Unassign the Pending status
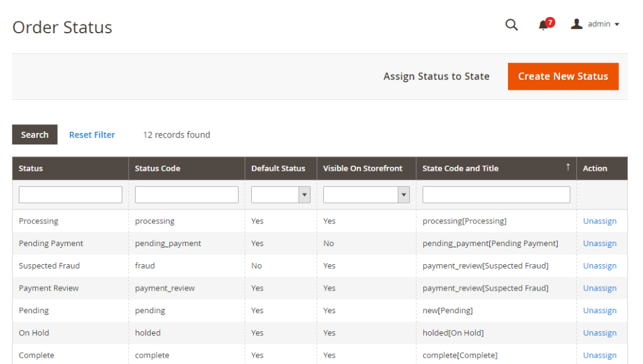643x364 pixels. point(600,310)
